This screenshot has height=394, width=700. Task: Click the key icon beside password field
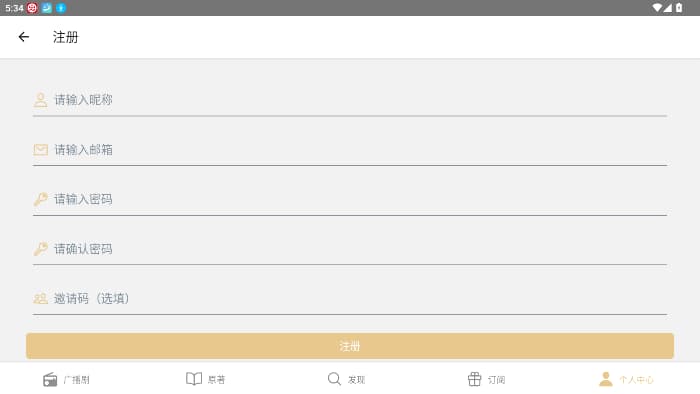pyautogui.click(x=41, y=199)
